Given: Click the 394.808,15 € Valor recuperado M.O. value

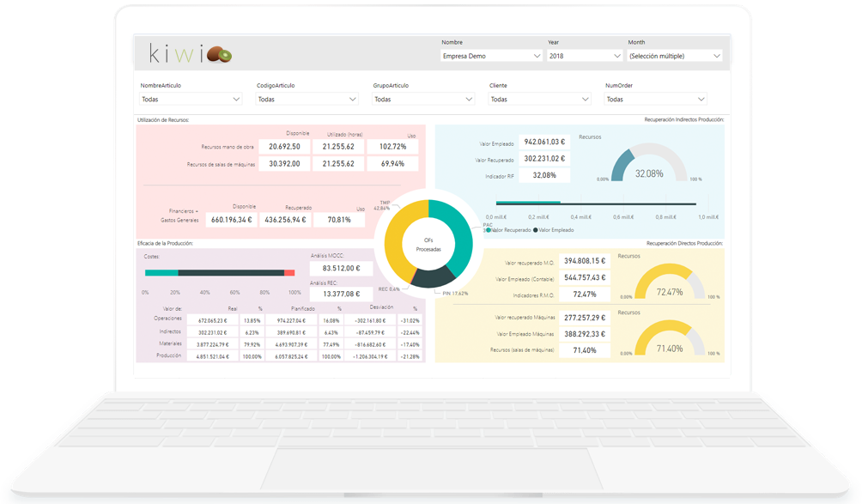Looking at the screenshot, I should click(x=585, y=261).
